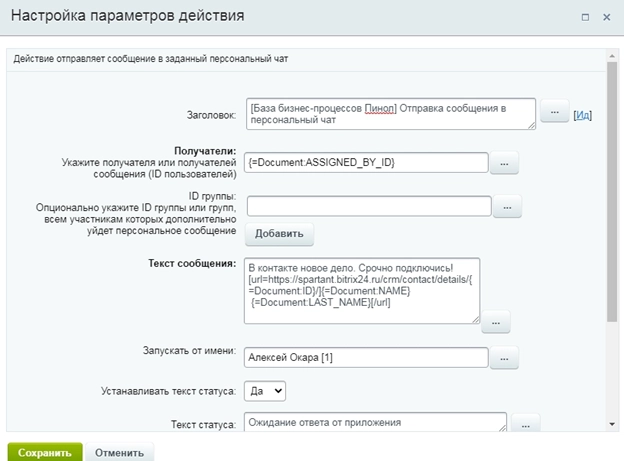This screenshot has height=461, width=624.
Task: Click the Запускать от имени: label
Action: (189, 351)
